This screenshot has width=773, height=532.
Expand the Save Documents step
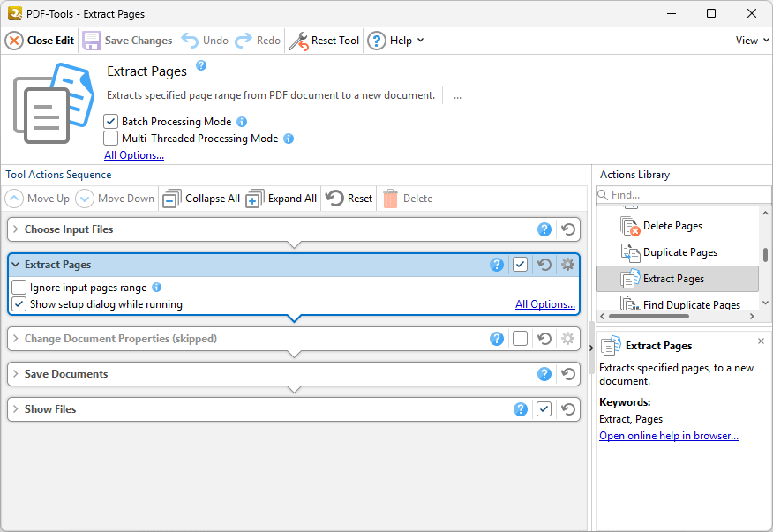[x=16, y=374]
